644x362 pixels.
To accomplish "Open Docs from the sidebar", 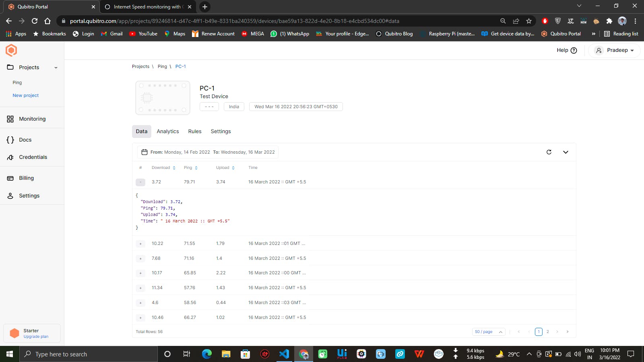I will (25, 140).
